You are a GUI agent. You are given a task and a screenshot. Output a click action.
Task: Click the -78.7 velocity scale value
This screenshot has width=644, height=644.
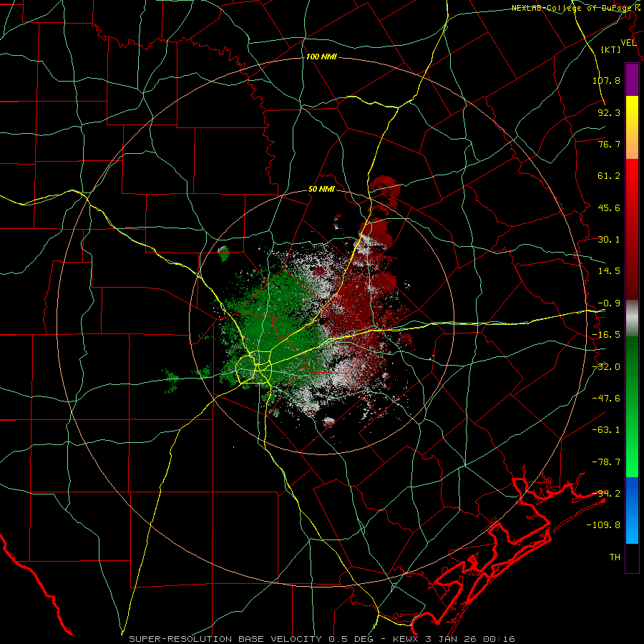(x=606, y=462)
